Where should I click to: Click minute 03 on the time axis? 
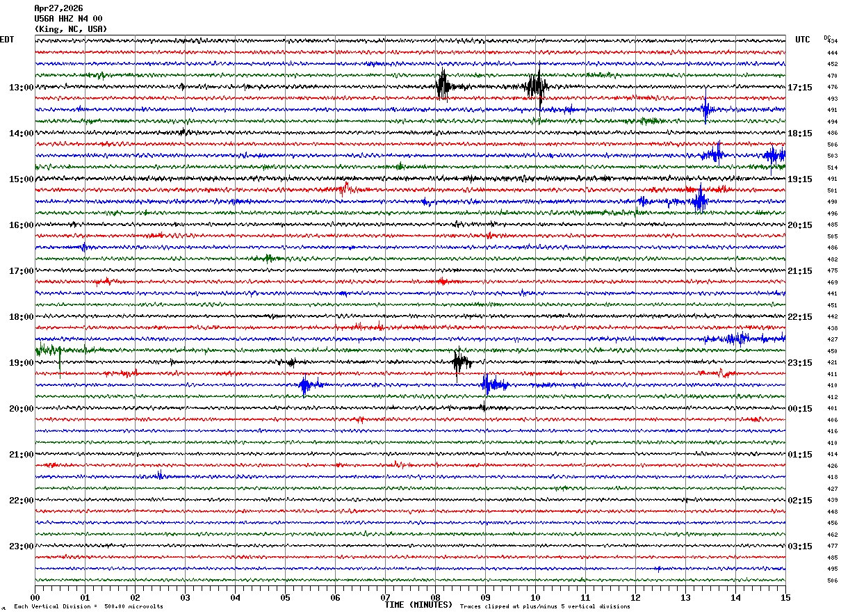click(x=185, y=597)
